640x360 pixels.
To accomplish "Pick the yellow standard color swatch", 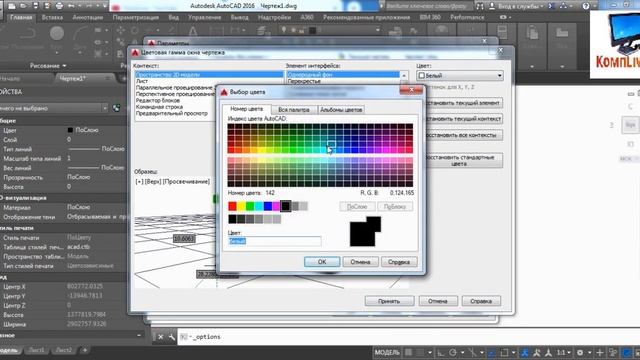I will 241,206.
